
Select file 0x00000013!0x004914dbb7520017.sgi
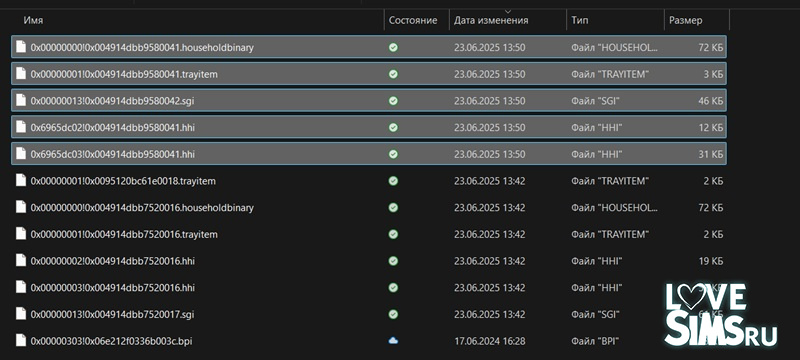click(x=369, y=314)
